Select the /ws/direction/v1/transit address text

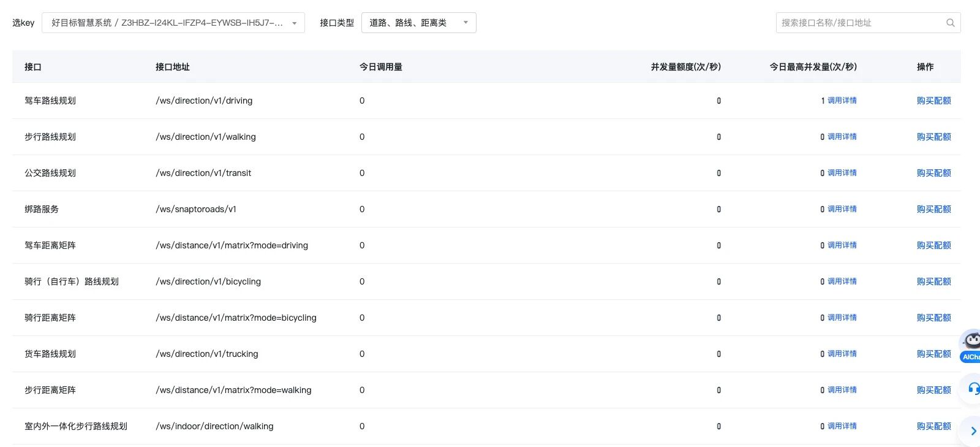tap(203, 173)
